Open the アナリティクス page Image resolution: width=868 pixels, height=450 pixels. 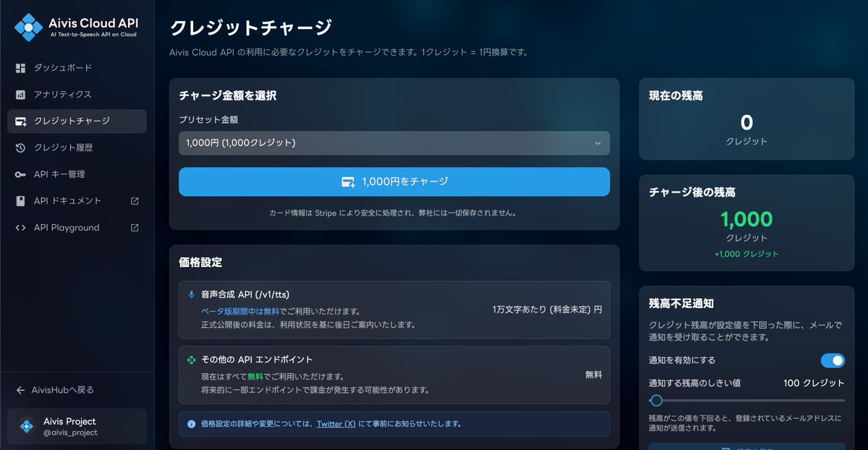77,95
